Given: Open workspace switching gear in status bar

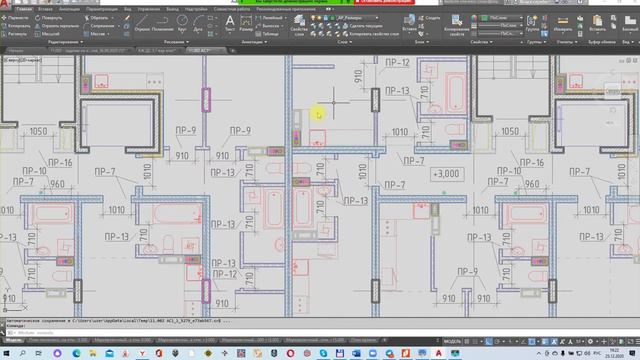Looking at the screenshot, I should (590, 341).
